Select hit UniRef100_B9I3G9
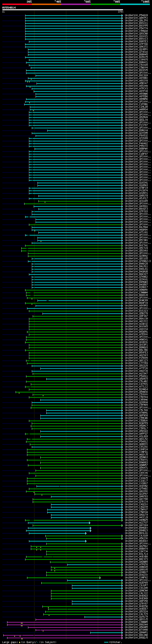The width and height of the screenshot is (152, 644). pos(136,76)
